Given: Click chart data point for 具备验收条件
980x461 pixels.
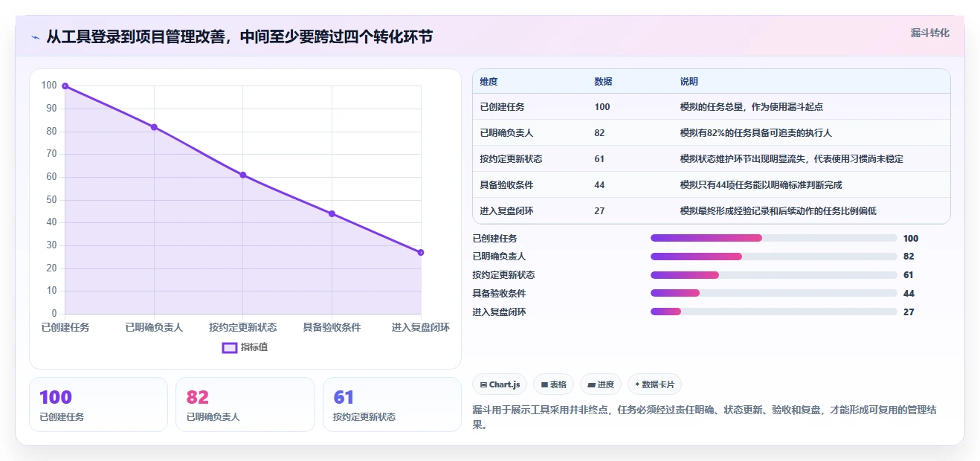Looking at the screenshot, I should (x=332, y=213).
